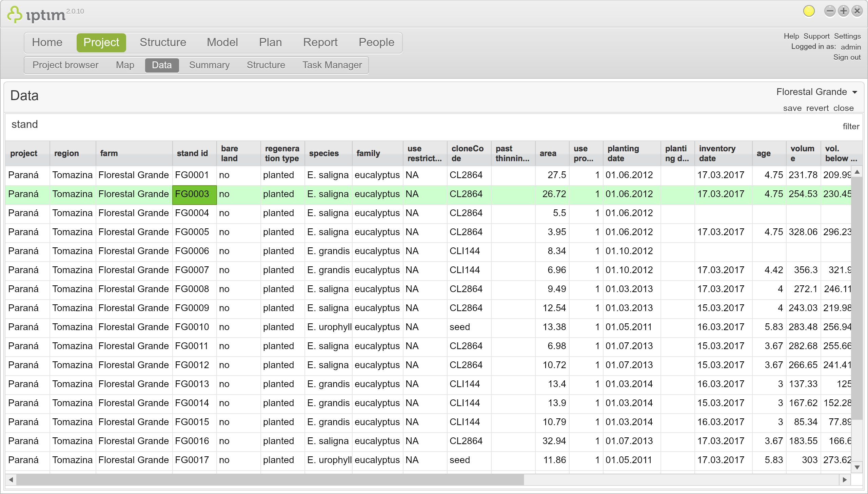Click the Help link
The image size is (868, 494).
791,36
